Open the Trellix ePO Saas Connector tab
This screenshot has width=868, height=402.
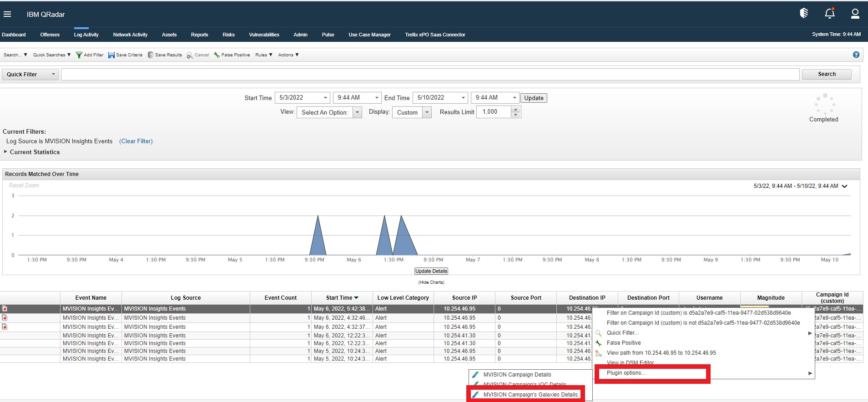tap(435, 35)
